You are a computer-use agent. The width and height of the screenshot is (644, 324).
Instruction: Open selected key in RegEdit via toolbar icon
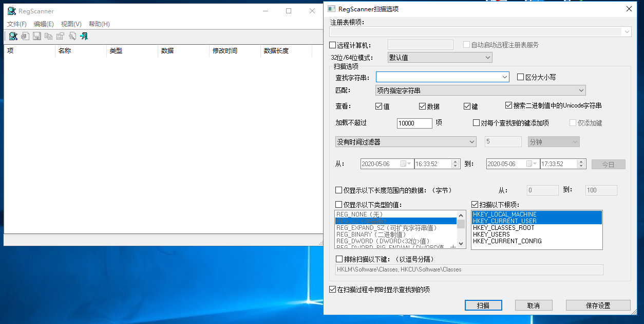point(25,36)
